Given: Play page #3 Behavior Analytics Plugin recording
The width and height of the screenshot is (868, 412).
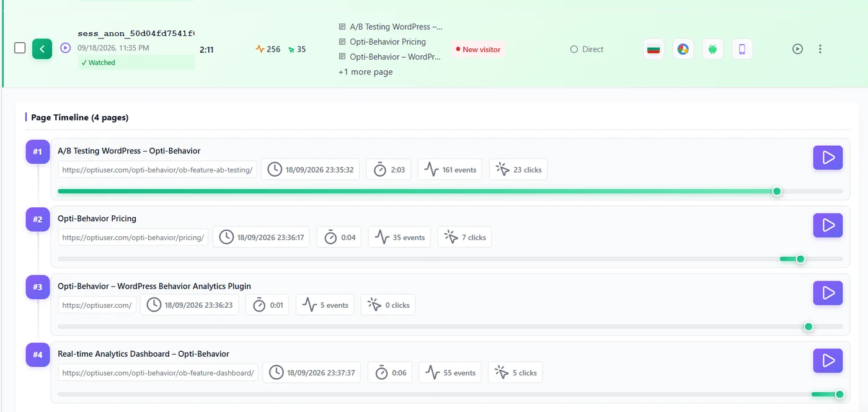Looking at the screenshot, I should coord(828,293).
